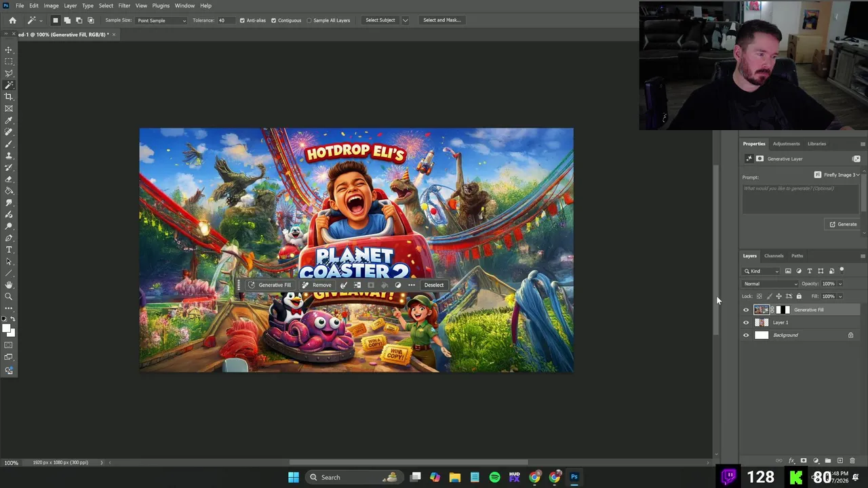Expand the Select Subject dropdown arrow

tap(405, 20)
